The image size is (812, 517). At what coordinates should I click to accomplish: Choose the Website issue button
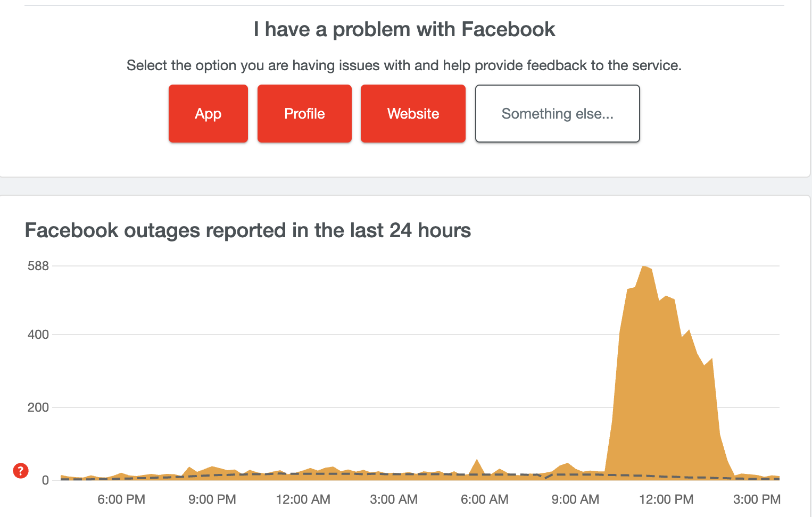pyautogui.click(x=413, y=114)
